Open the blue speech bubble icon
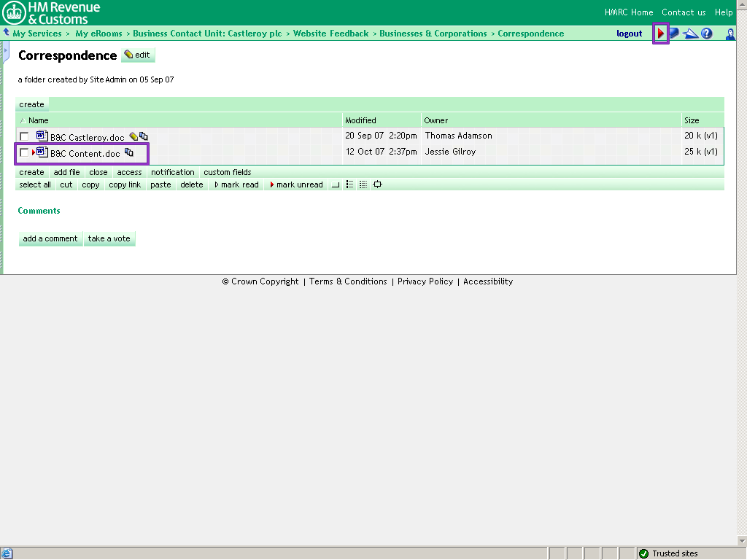The width and height of the screenshot is (747, 560). click(674, 34)
